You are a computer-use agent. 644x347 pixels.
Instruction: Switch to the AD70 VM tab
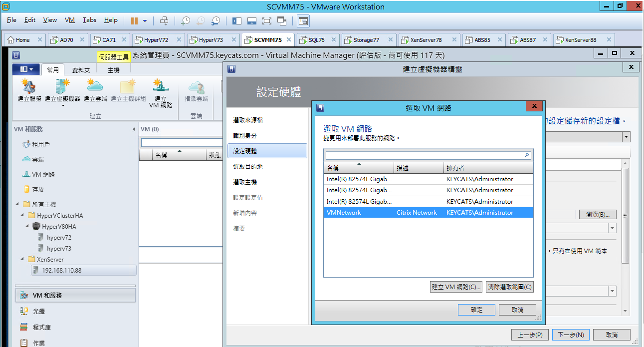tap(66, 40)
